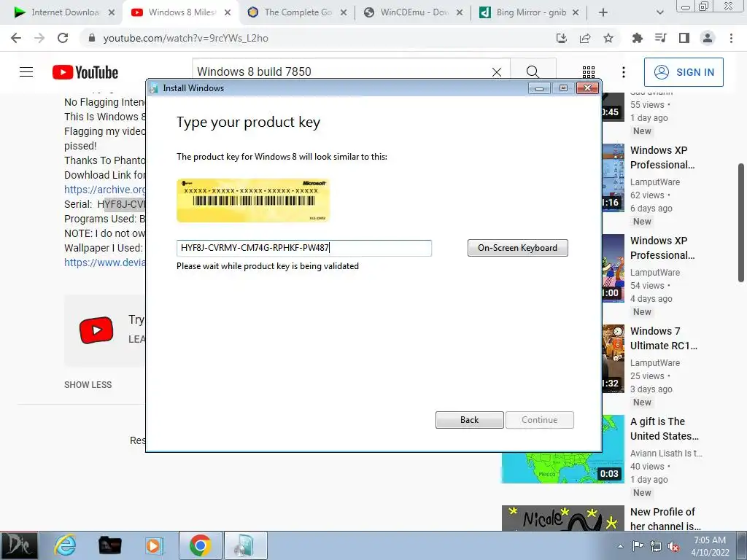Open New Profile of her channel video

[x=665, y=518]
